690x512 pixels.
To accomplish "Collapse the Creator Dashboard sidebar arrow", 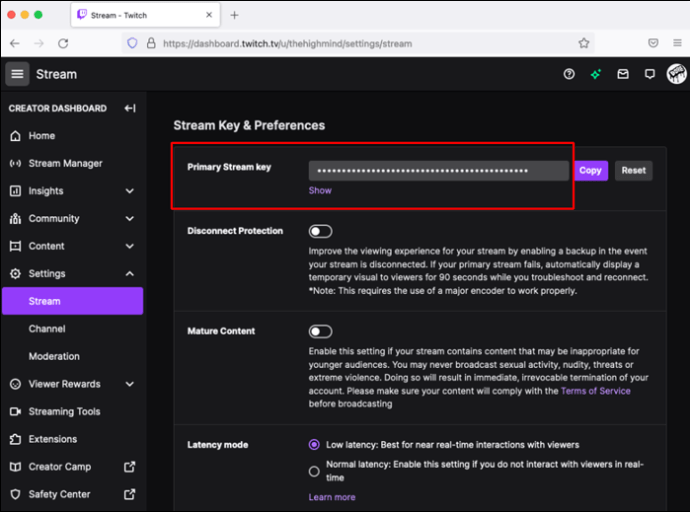I will pos(130,108).
